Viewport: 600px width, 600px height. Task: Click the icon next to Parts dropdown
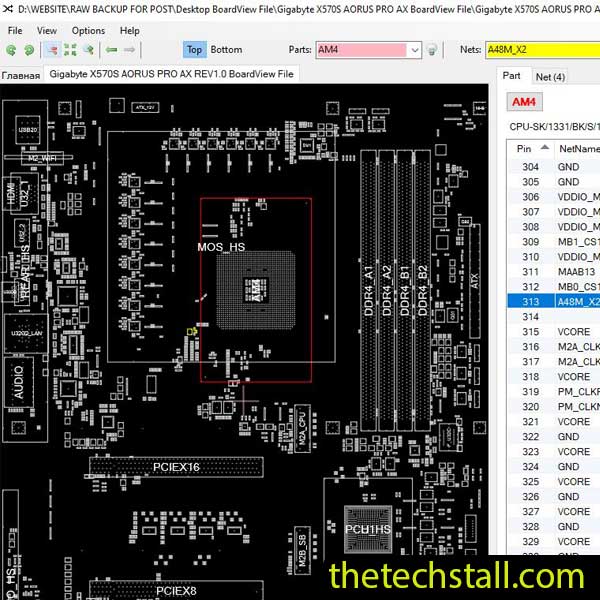pos(431,50)
